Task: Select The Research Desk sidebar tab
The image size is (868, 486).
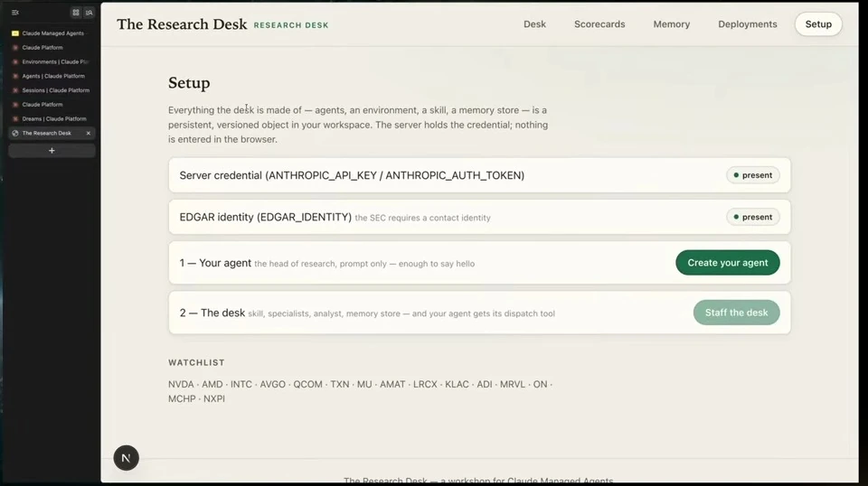Action: click(x=52, y=134)
